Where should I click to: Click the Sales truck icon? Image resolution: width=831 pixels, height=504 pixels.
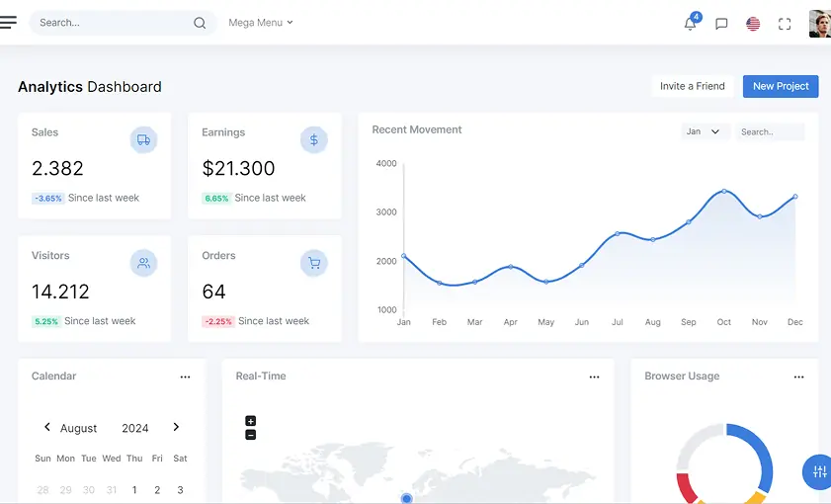(143, 140)
